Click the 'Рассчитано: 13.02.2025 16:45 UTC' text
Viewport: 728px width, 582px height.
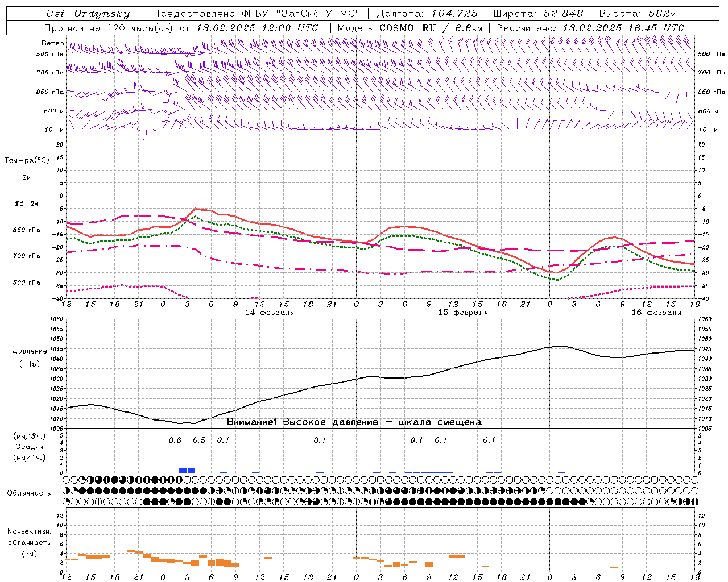(x=590, y=28)
